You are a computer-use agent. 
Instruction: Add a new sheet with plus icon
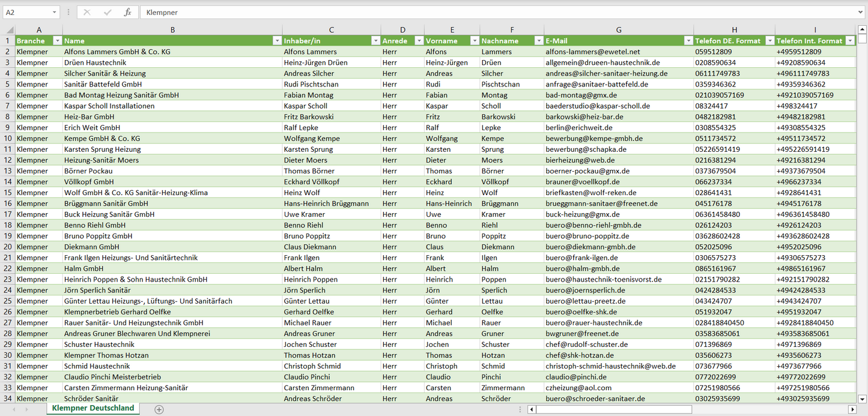pos(159,409)
